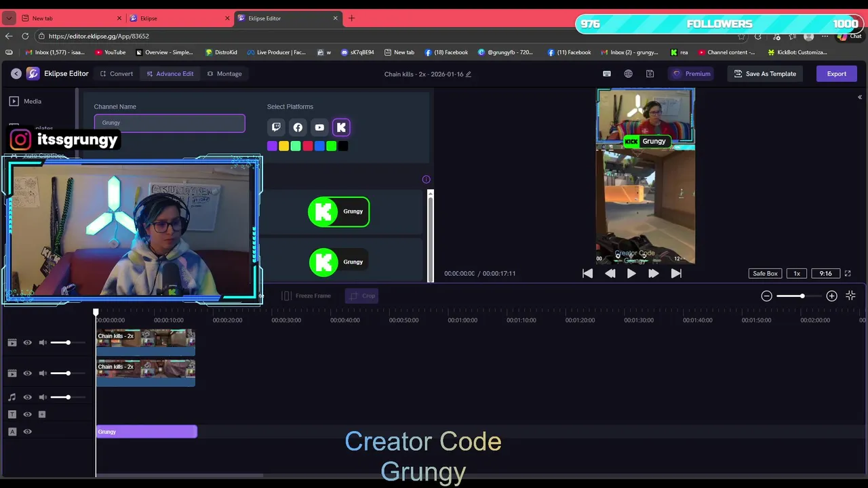Click Save As Template
This screenshot has height=488, width=868.
(x=765, y=73)
